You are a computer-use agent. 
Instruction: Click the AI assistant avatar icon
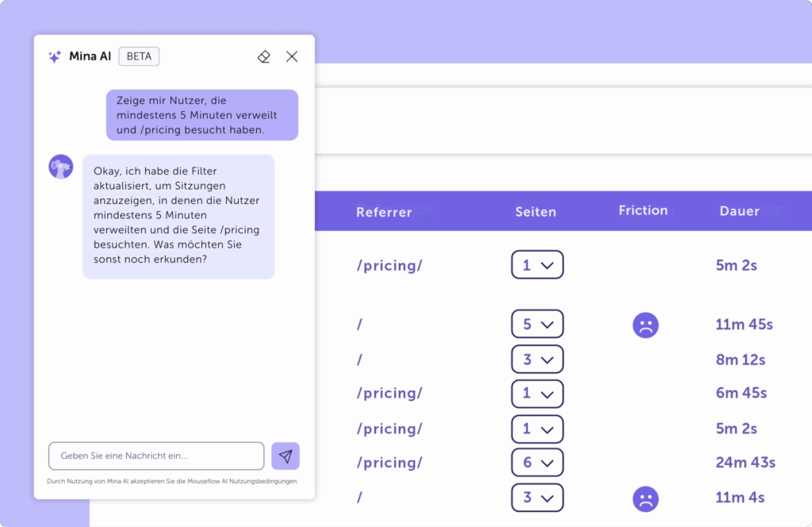point(61,167)
